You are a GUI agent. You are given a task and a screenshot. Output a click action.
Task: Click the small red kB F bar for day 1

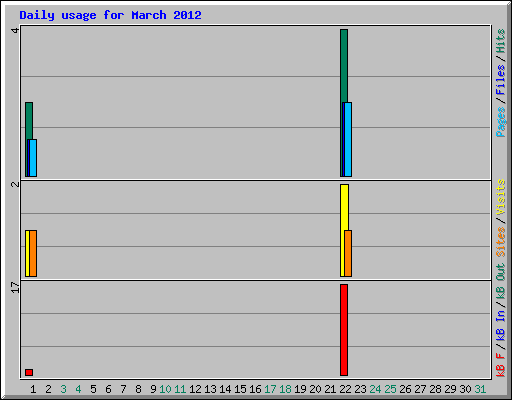click(x=29, y=372)
